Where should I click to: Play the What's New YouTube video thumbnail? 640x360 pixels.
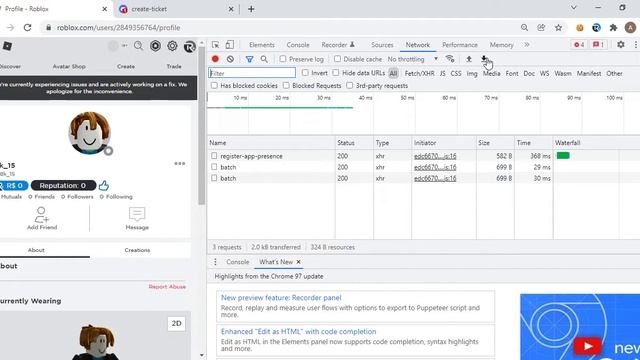pyautogui.click(x=587, y=346)
